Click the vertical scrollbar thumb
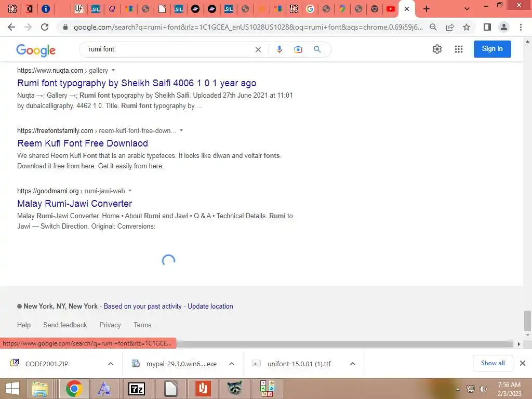The image size is (532, 399). [527, 321]
